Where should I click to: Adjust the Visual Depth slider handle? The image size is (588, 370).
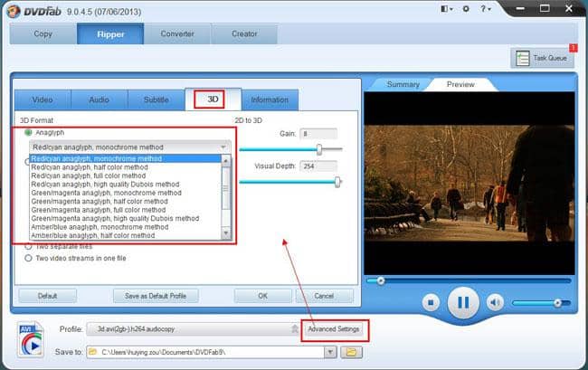(x=337, y=182)
